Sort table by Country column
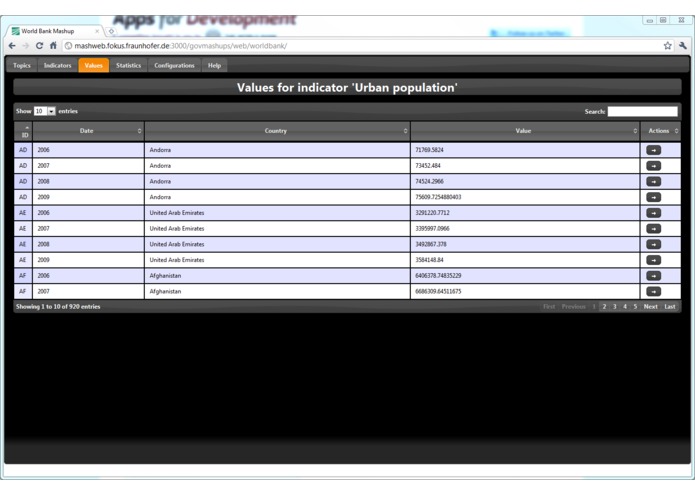The width and height of the screenshot is (695, 494). [277, 131]
